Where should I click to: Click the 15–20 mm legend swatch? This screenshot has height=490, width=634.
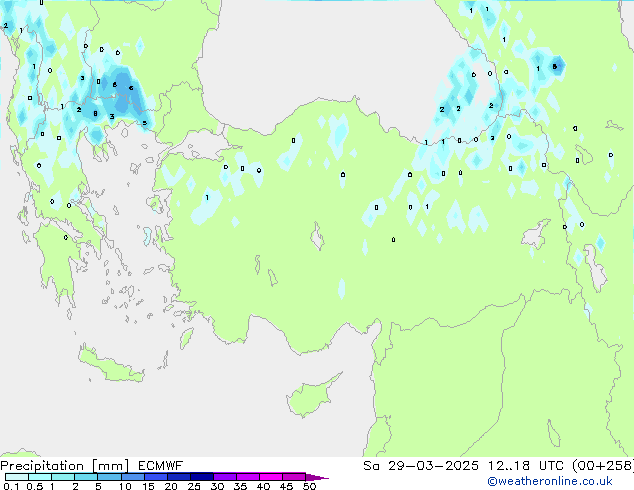[155, 477]
